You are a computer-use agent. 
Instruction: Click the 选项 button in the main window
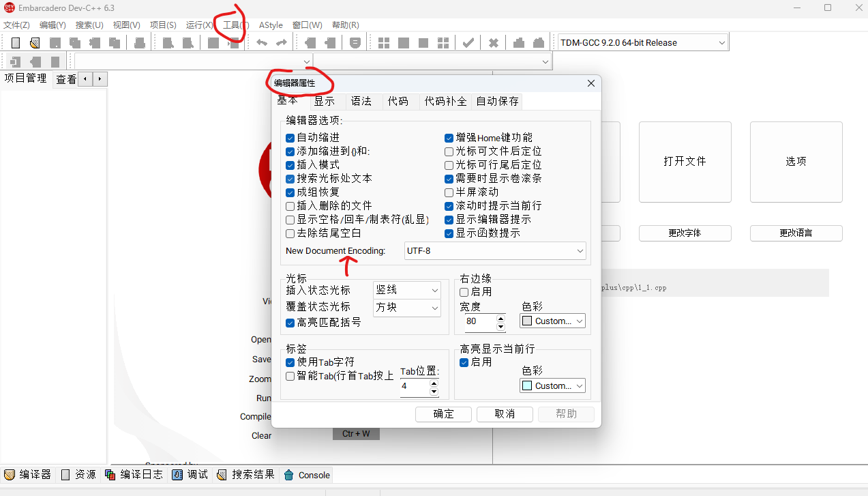(796, 162)
